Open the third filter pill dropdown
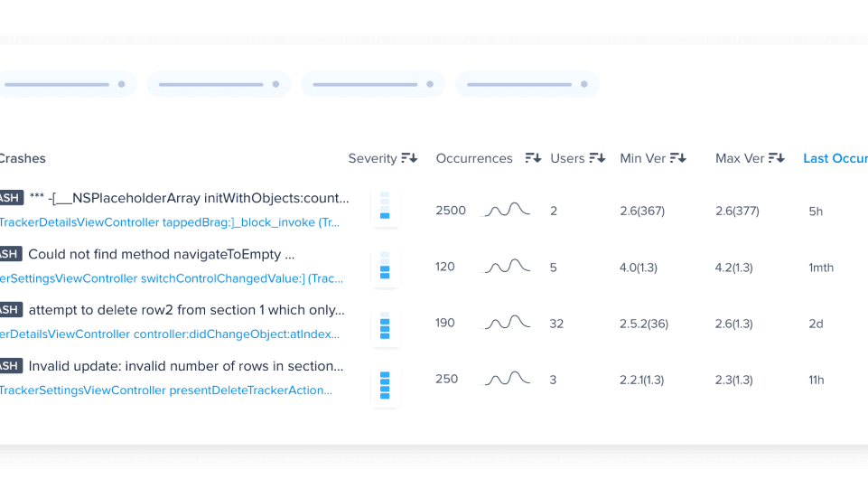The image size is (868, 489). click(373, 85)
